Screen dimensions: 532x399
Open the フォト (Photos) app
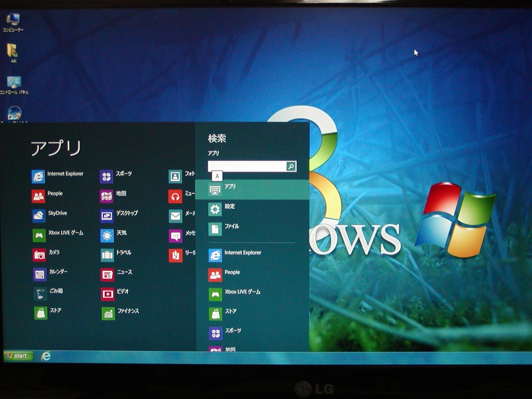(x=181, y=177)
